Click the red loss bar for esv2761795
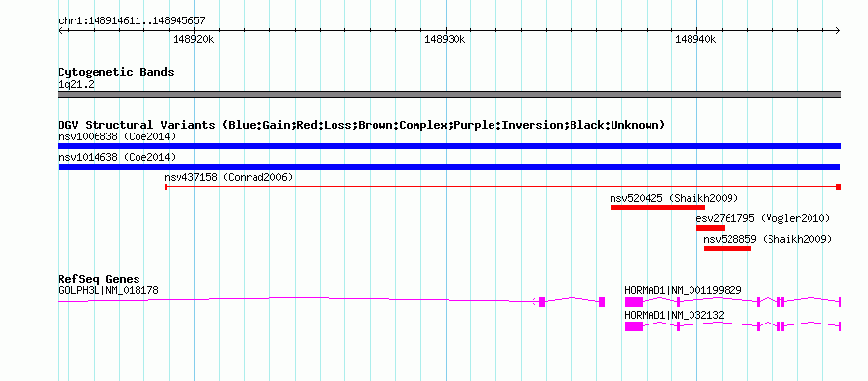868x381 pixels. (710, 228)
